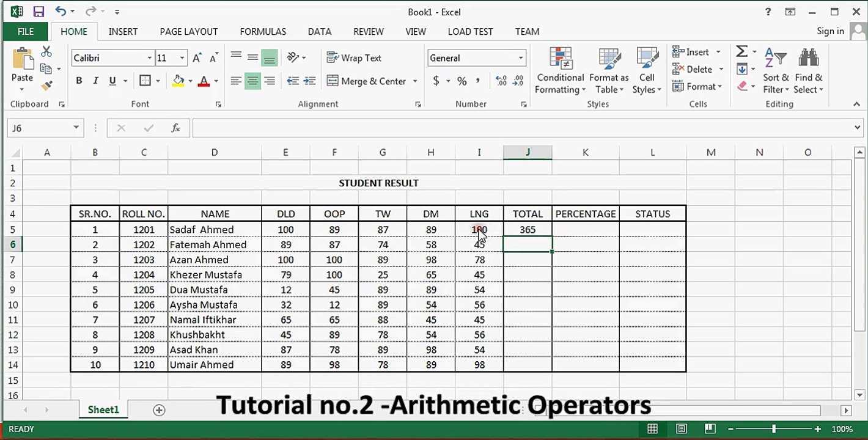
Task: Switch to the DATA tab
Action: (x=320, y=32)
